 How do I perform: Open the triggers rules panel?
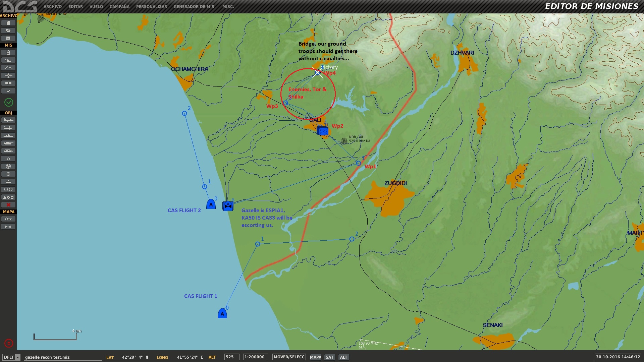pyautogui.click(x=8, y=68)
